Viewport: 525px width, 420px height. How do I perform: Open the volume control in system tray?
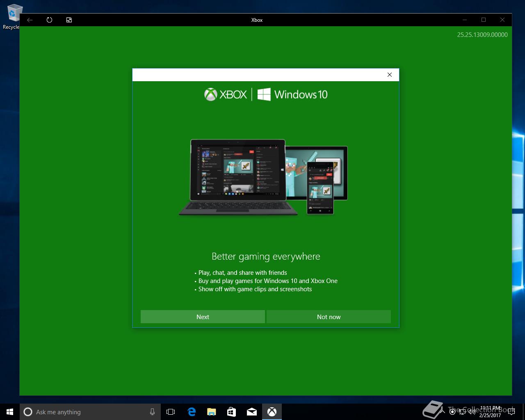pos(472,412)
